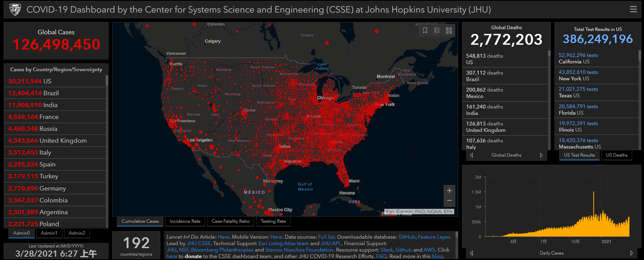The height and width of the screenshot is (260, 644).
Task: Select Germany in the cases list
Action: pyautogui.click(x=55, y=188)
